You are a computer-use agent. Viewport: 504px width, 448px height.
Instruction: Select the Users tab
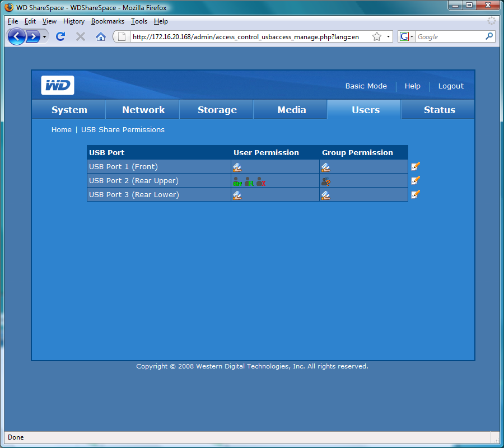point(365,110)
